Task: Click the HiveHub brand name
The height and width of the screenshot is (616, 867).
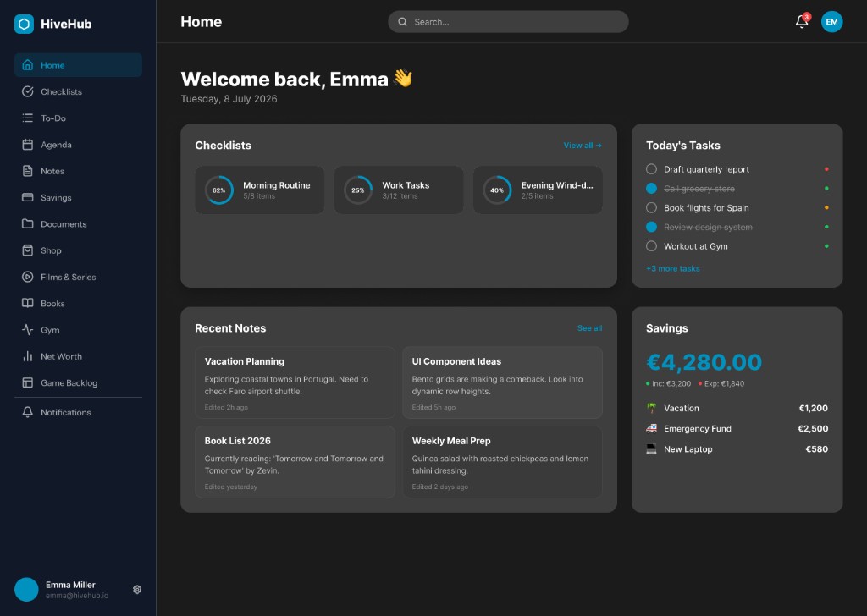Action: tap(66, 24)
